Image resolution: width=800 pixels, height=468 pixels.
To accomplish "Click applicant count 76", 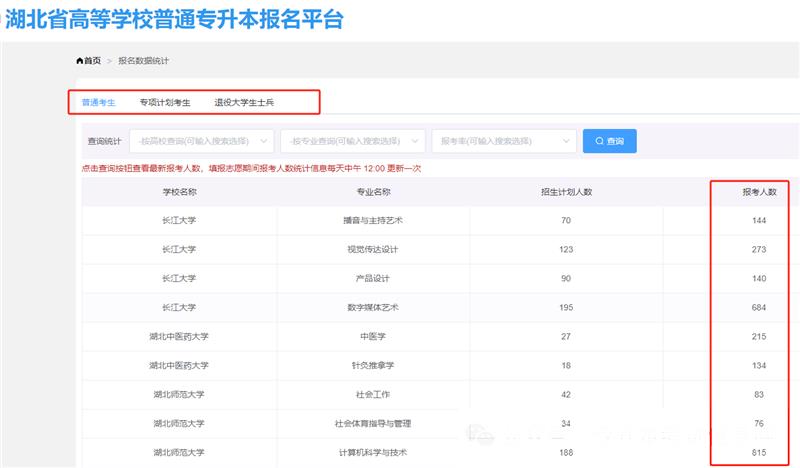I will [x=759, y=424].
